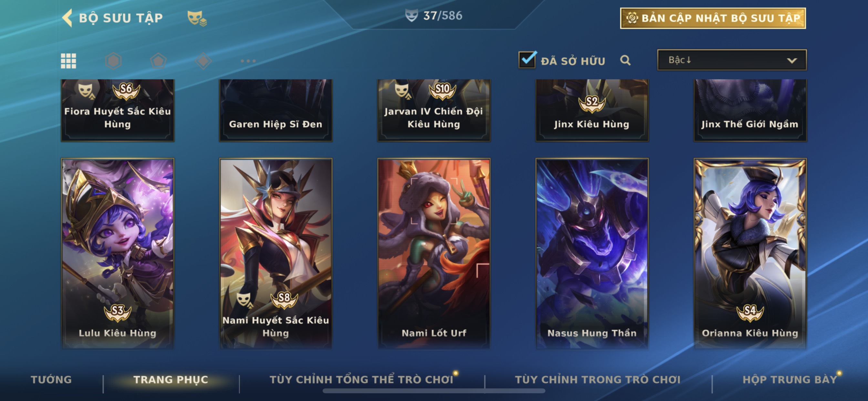Select the grid view filter icon

(x=68, y=61)
